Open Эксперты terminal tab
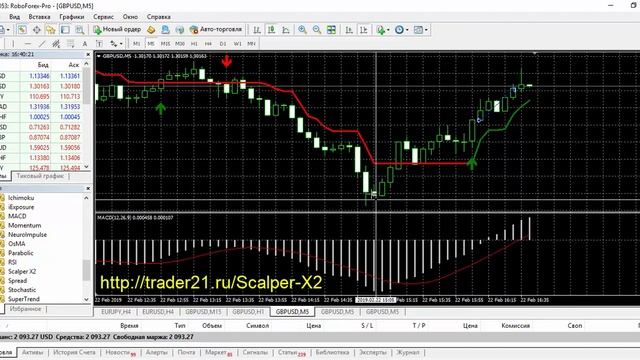Image resolution: width=640 pixels, height=360 pixels. point(373,352)
